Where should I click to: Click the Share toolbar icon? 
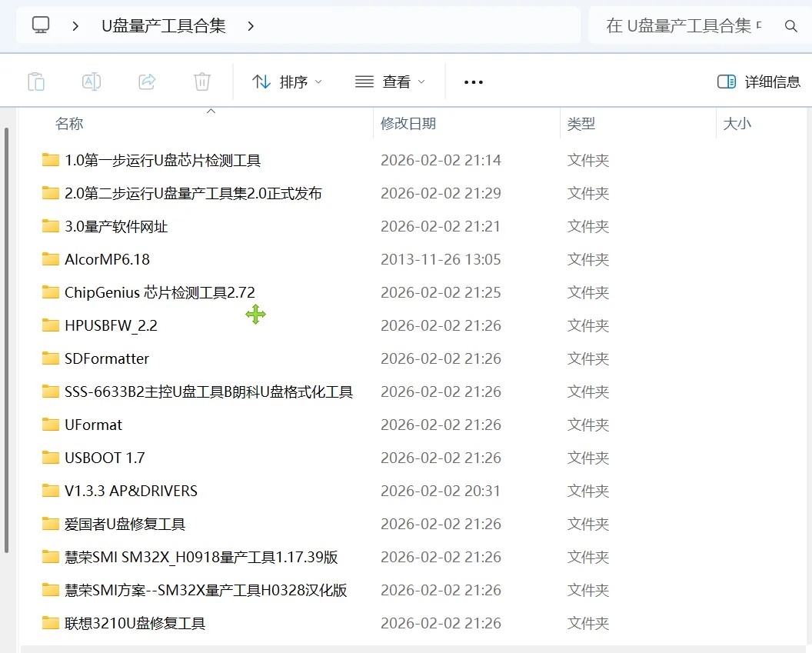click(x=147, y=82)
